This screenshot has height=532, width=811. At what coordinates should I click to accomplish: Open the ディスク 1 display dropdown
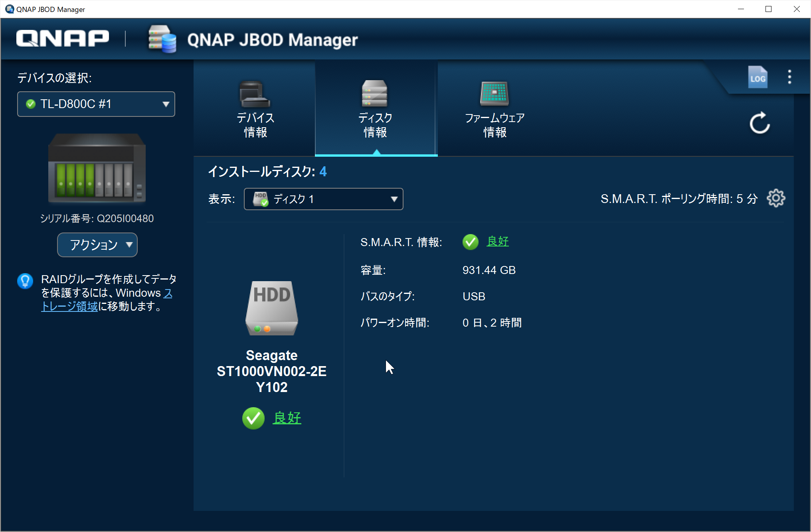coord(323,199)
